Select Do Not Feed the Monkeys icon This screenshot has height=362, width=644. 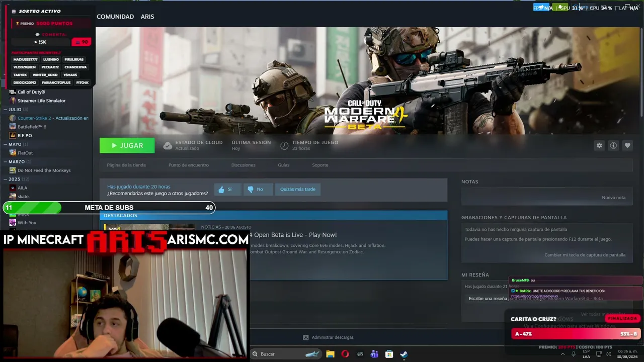click(13, 170)
